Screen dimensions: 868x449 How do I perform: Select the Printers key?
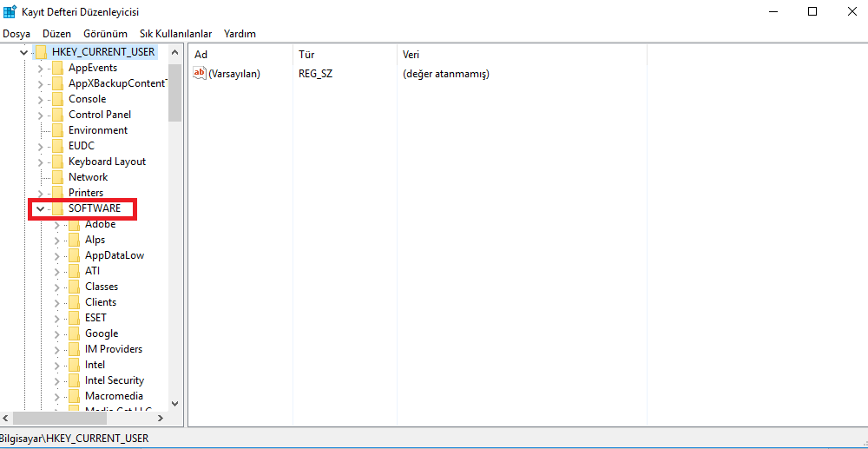(86, 193)
